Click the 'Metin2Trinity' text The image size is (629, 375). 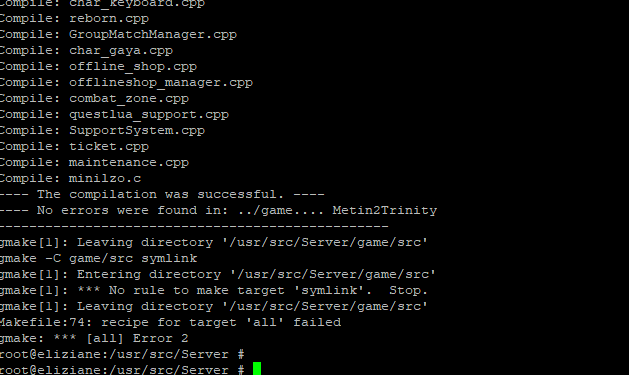(x=385, y=211)
